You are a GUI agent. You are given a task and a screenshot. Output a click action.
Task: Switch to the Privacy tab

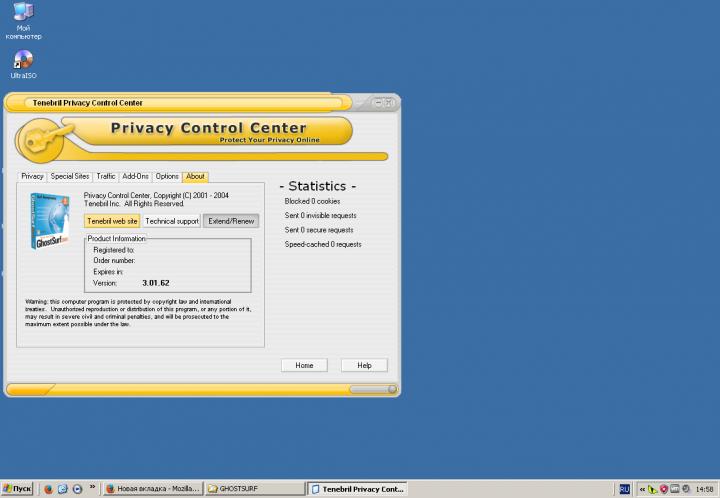(32, 176)
